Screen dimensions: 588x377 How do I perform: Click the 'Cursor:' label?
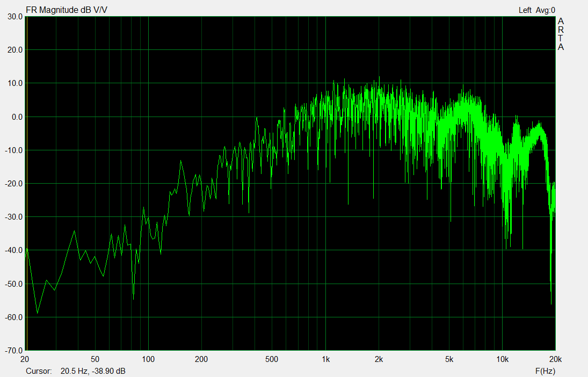[39, 371]
